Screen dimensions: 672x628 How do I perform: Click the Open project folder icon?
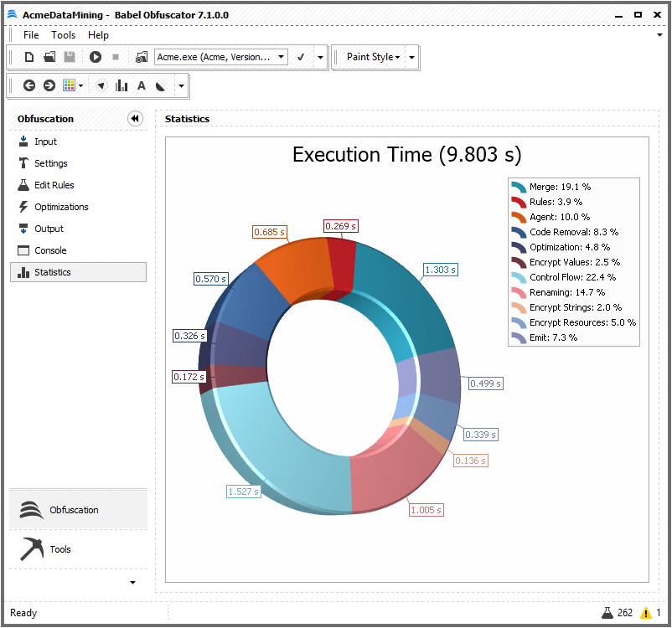tap(49, 57)
